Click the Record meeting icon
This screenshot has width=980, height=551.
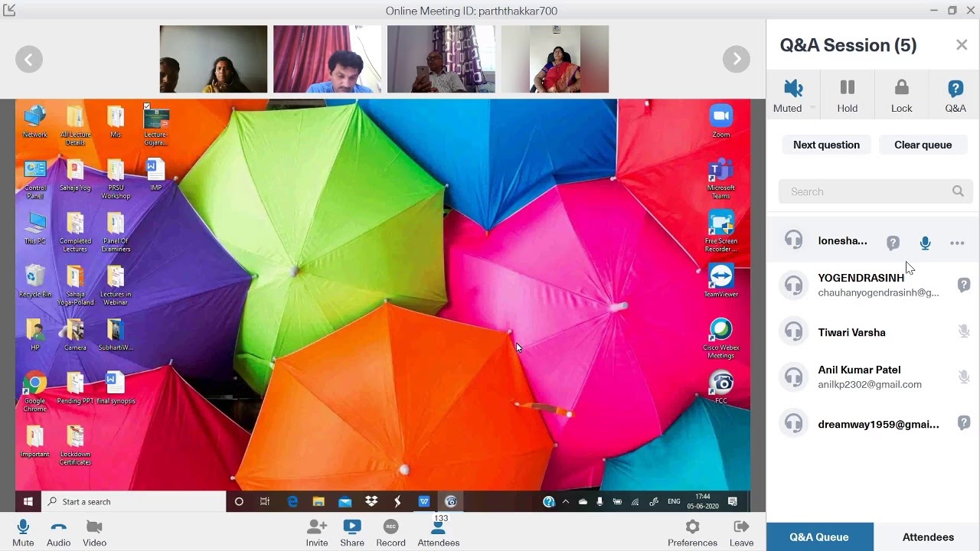pyautogui.click(x=390, y=528)
